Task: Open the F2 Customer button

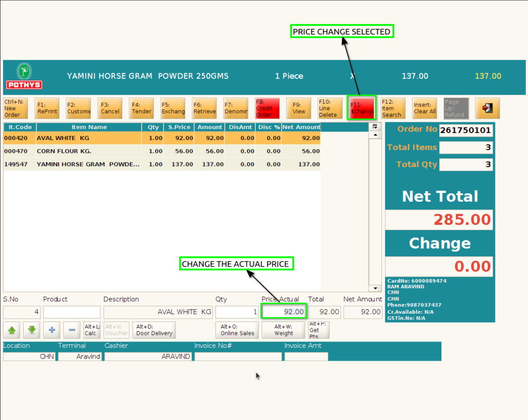Action: click(78, 108)
